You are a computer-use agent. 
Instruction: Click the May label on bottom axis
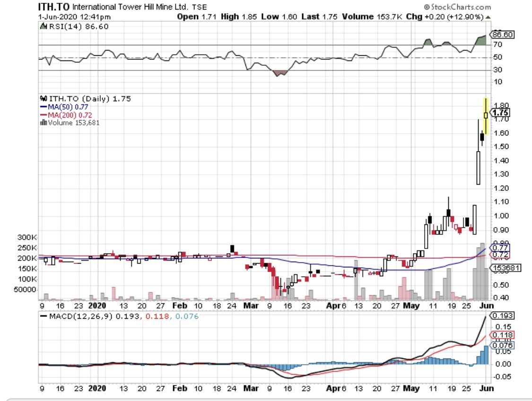pyautogui.click(x=411, y=388)
